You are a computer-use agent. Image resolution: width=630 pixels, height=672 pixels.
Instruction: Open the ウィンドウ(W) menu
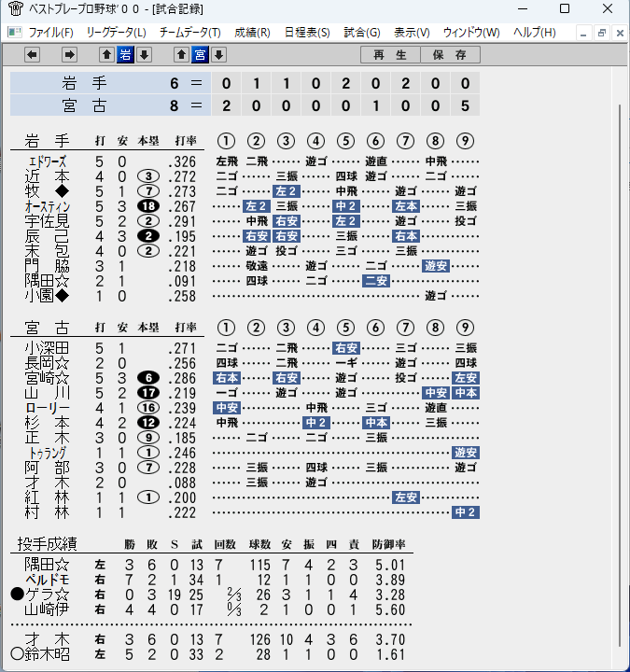[x=471, y=33]
